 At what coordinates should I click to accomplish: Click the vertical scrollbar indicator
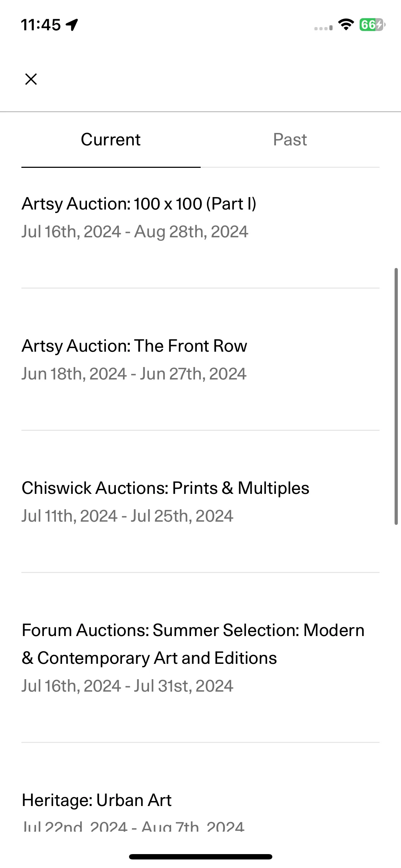tap(396, 396)
